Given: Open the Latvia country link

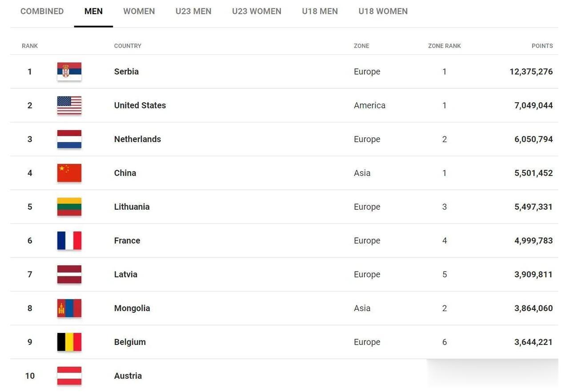Looking at the screenshot, I should [126, 274].
